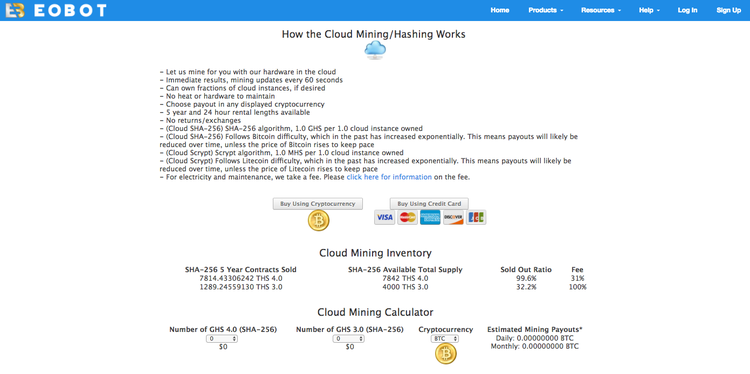Click $0 under GHS 4.0 dropdown
Viewport: 750px width, 374px height.
pyautogui.click(x=223, y=347)
